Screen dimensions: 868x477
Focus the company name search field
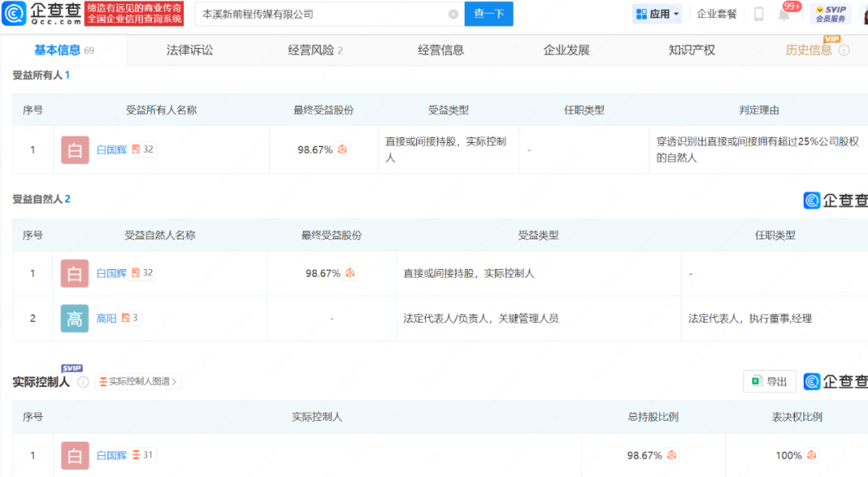coord(321,14)
